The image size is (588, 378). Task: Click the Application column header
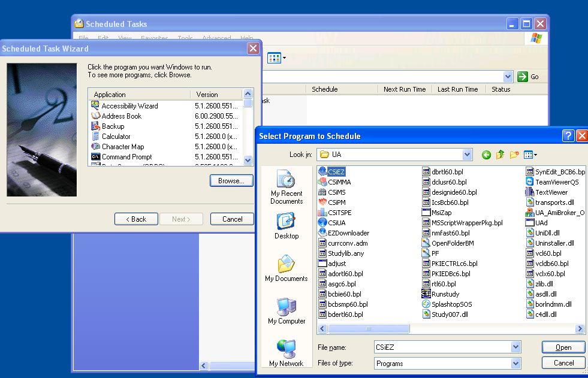pyautogui.click(x=140, y=95)
